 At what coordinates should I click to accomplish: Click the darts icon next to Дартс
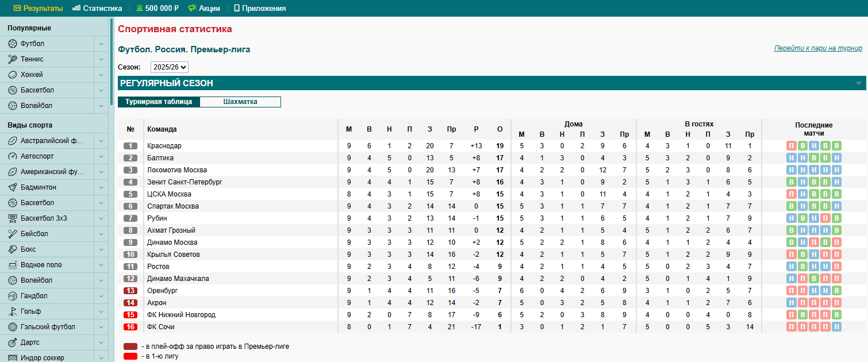pos(13,342)
